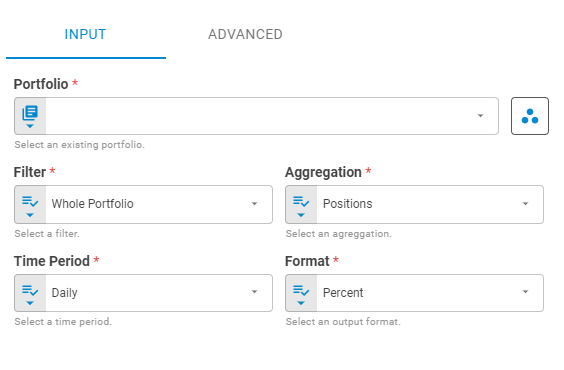Click the Time Period input-type list icon

(x=30, y=293)
